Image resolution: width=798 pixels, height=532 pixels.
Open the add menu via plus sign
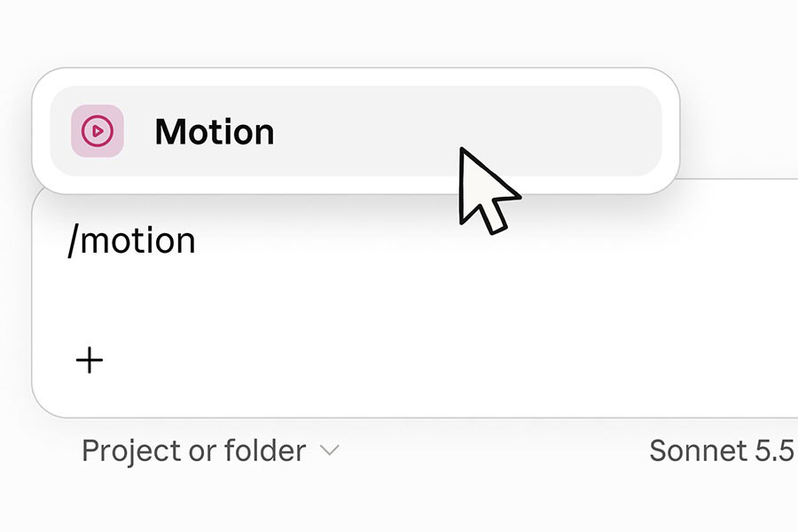click(x=90, y=360)
